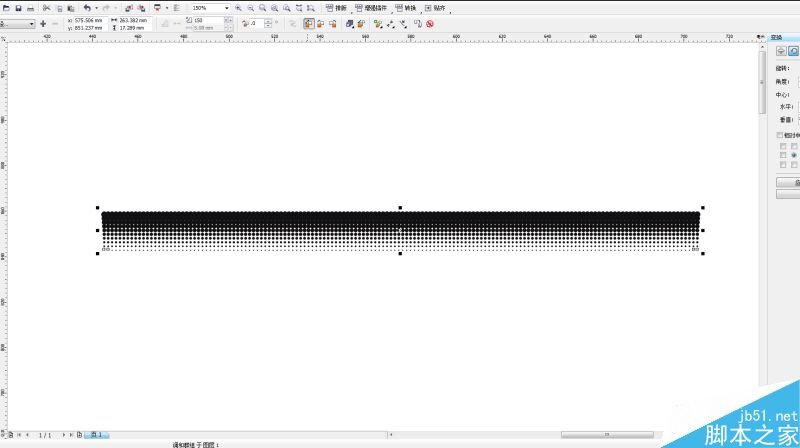Go to previous page arrow
Viewport: 800px width, 448px height.
[x=27, y=435]
